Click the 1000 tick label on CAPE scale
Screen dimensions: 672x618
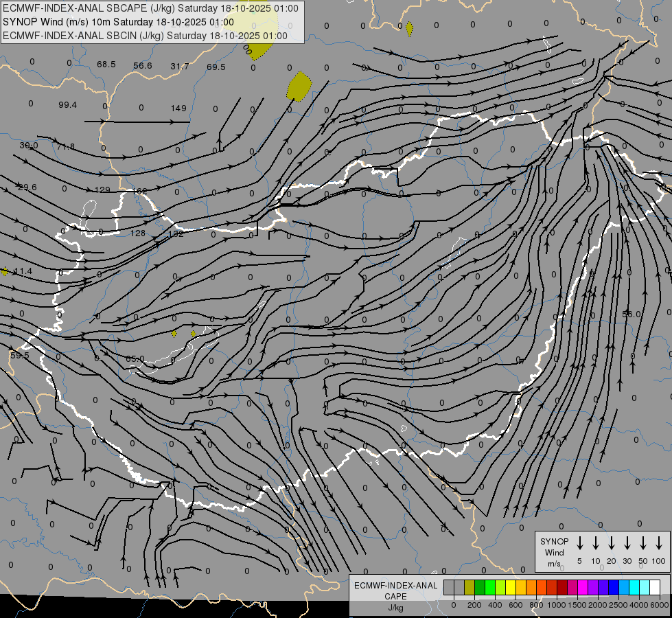pyautogui.click(x=557, y=605)
